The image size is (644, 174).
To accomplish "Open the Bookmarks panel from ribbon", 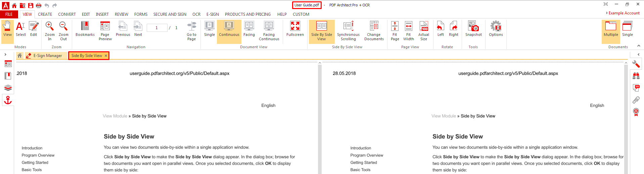I will pyautogui.click(x=85, y=29).
